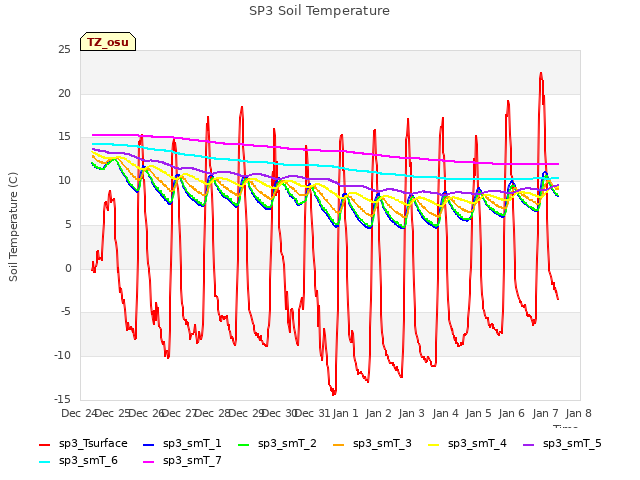Click the orange sp3_smT_3 color swatch
This screenshot has height=480, width=640.
click(339, 444)
